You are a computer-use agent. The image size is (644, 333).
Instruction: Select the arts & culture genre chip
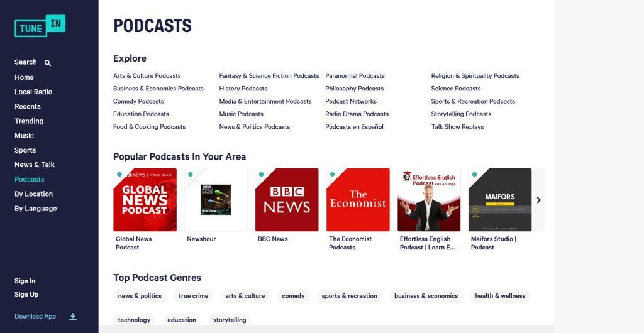click(245, 296)
